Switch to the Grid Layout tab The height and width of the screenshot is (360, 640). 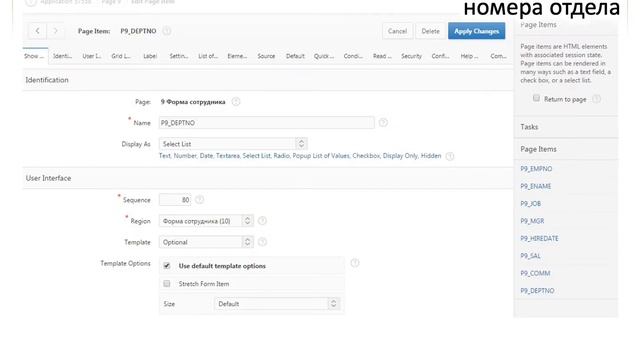coord(121,56)
